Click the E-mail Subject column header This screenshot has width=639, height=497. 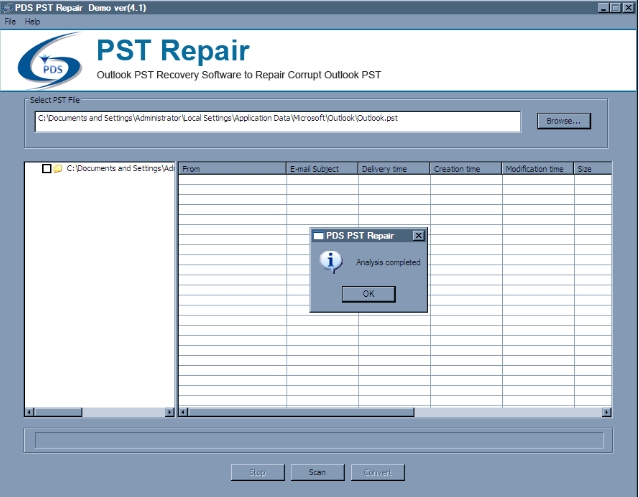(322, 169)
